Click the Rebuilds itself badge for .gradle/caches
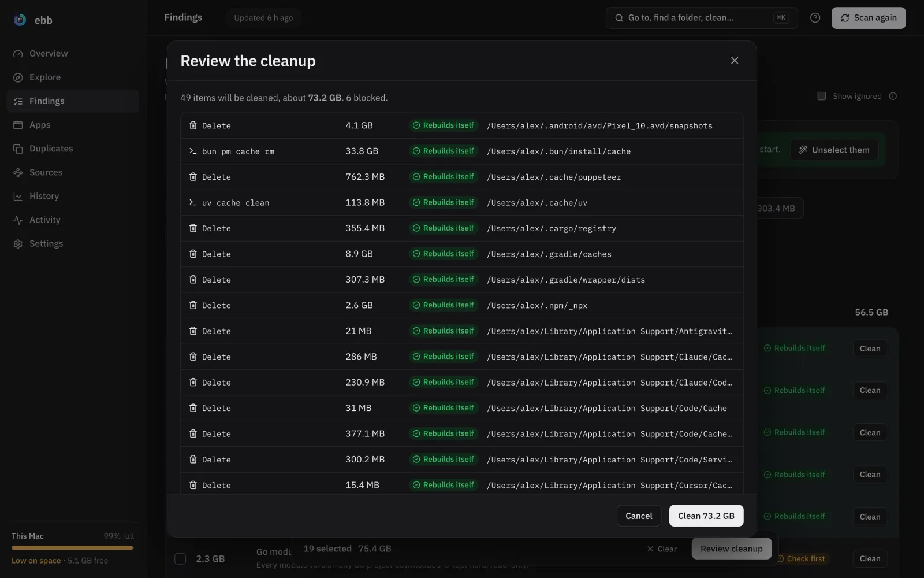This screenshot has width=924, height=578. pos(443,254)
